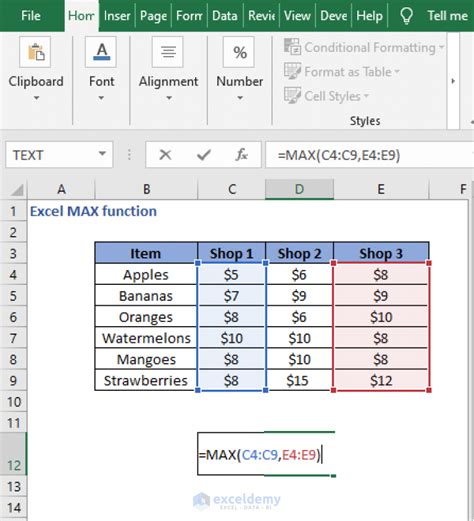Screen dimensions: 474x521
Task: Click the formula bar with MAX formula
Action: (369, 155)
